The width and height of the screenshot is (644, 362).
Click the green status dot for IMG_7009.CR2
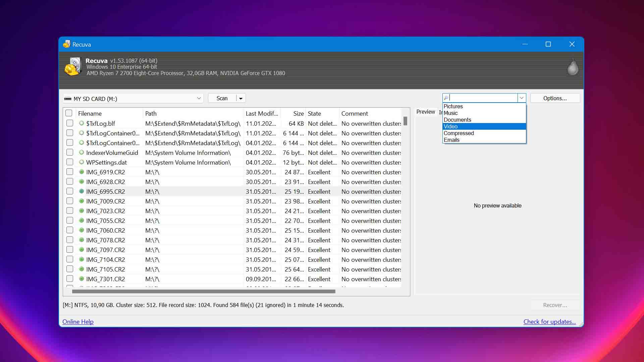pos(81,201)
